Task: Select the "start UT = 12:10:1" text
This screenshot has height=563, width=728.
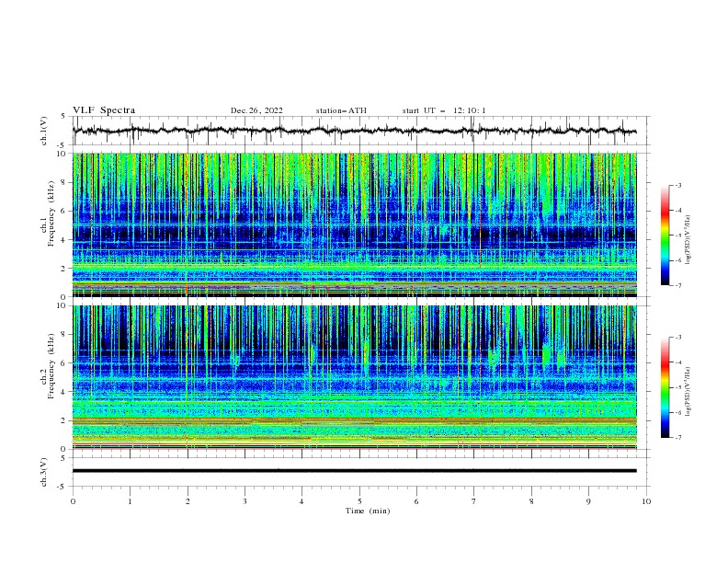Action: coord(444,110)
